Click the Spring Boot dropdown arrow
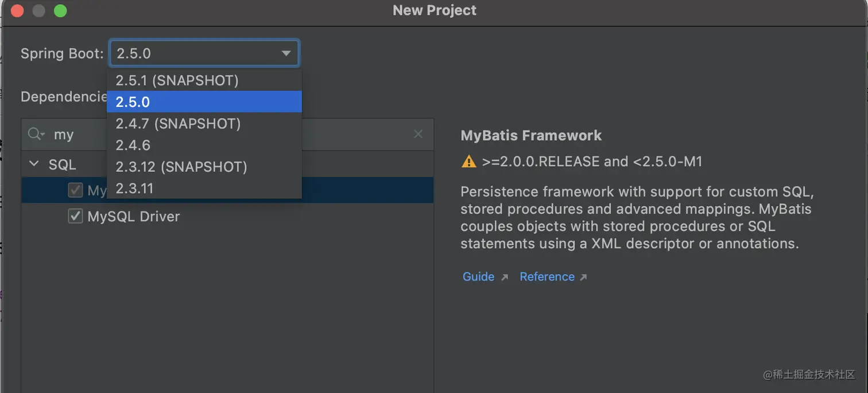The image size is (868, 393). [x=286, y=53]
